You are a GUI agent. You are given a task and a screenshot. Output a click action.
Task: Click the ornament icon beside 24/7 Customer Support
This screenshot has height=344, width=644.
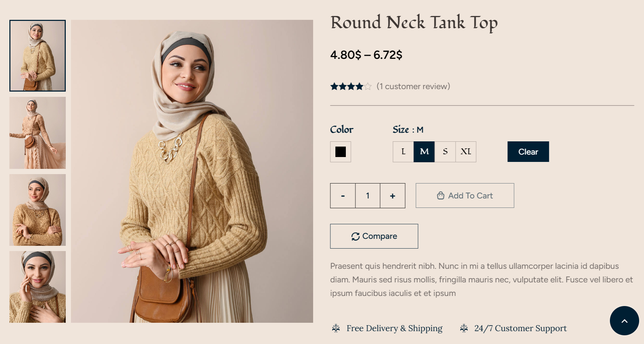pos(464,328)
